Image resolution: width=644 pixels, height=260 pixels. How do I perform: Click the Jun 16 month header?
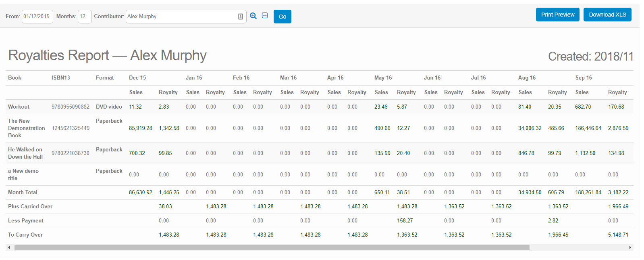point(432,78)
